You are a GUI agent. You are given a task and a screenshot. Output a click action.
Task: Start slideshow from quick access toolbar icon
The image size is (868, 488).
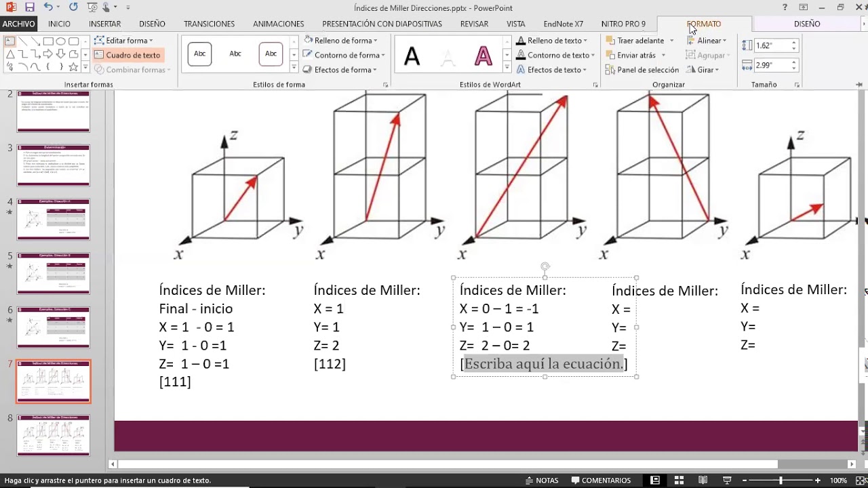pyautogui.click(x=93, y=7)
